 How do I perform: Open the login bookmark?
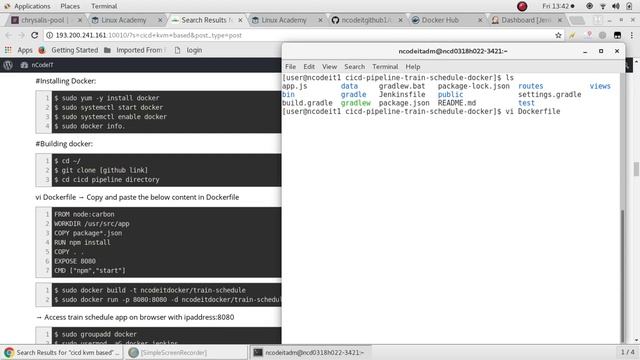point(189,50)
